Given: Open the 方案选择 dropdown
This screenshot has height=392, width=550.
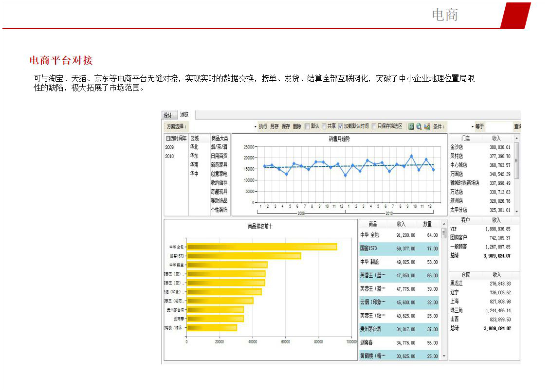Looking at the screenshot, I should point(255,127).
